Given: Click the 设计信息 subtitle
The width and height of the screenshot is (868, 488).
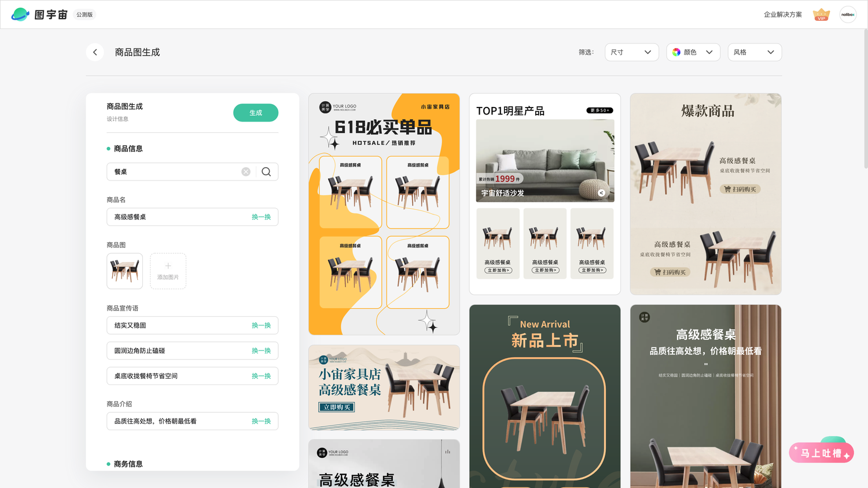Looking at the screenshot, I should coord(117,119).
